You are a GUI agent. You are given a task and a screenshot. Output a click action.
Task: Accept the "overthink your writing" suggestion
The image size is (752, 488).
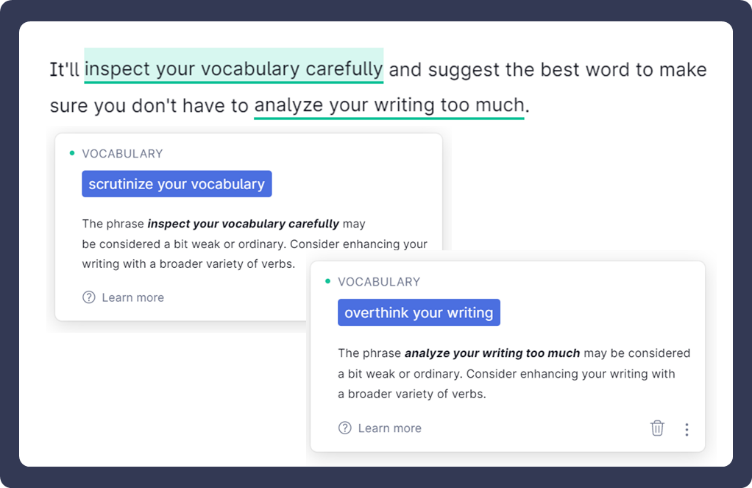(418, 312)
